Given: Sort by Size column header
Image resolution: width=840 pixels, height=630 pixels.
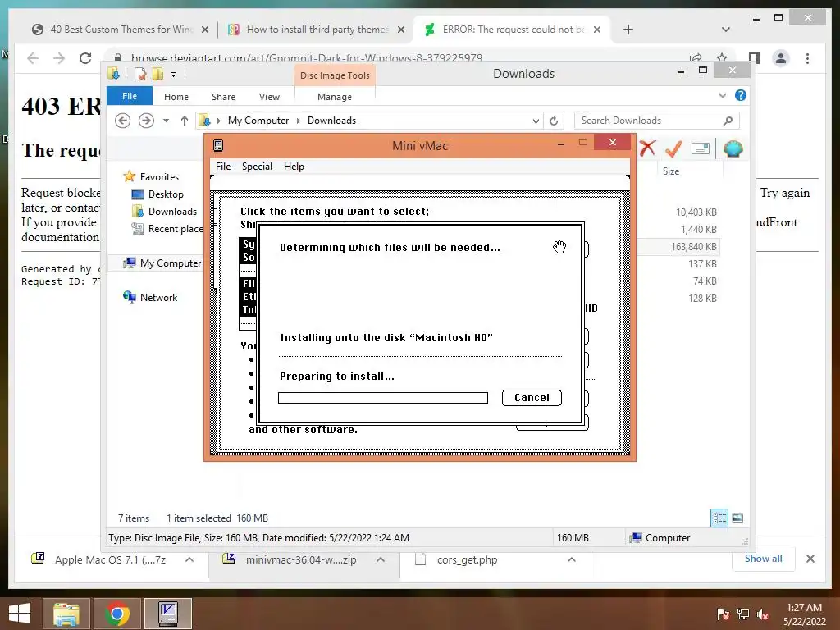Looking at the screenshot, I should [671, 171].
